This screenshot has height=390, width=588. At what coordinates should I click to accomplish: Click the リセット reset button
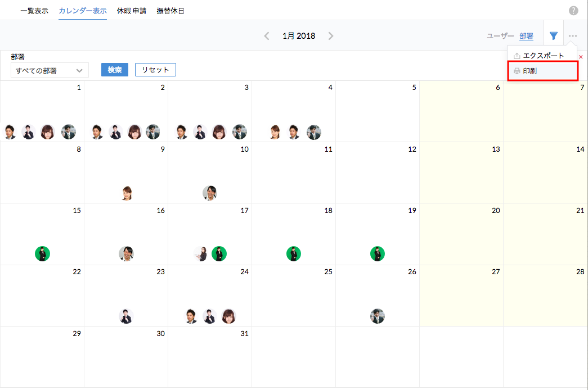coord(155,70)
